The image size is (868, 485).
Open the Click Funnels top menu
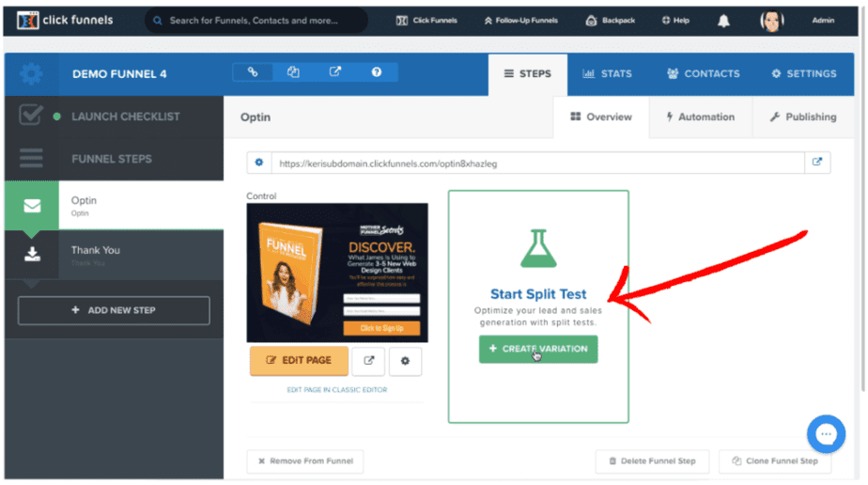point(426,21)
